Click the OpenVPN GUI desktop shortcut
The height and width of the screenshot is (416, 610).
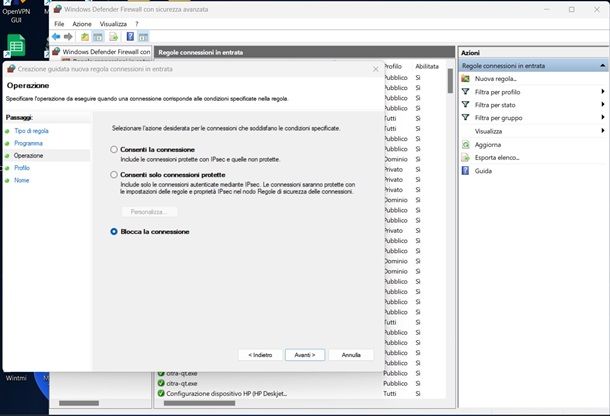pyautogui.click(x=16, y=12)
